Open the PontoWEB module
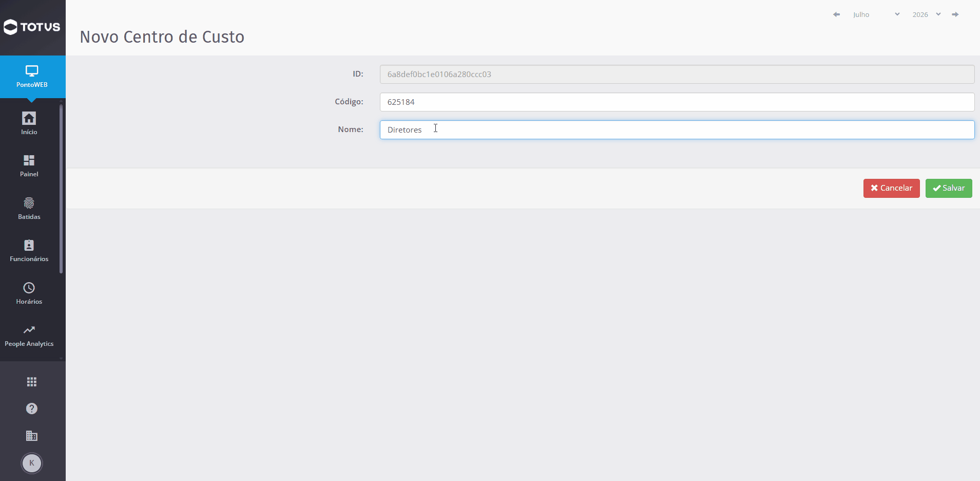 click(32, 77)
